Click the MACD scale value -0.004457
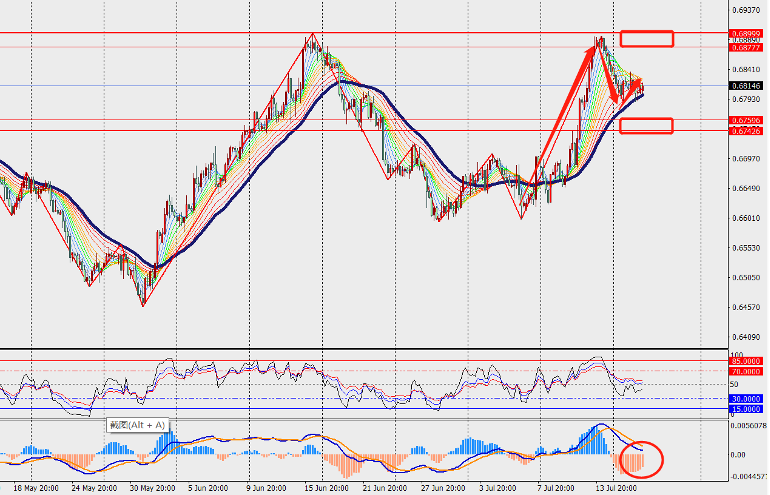 [x=749, y=476]
